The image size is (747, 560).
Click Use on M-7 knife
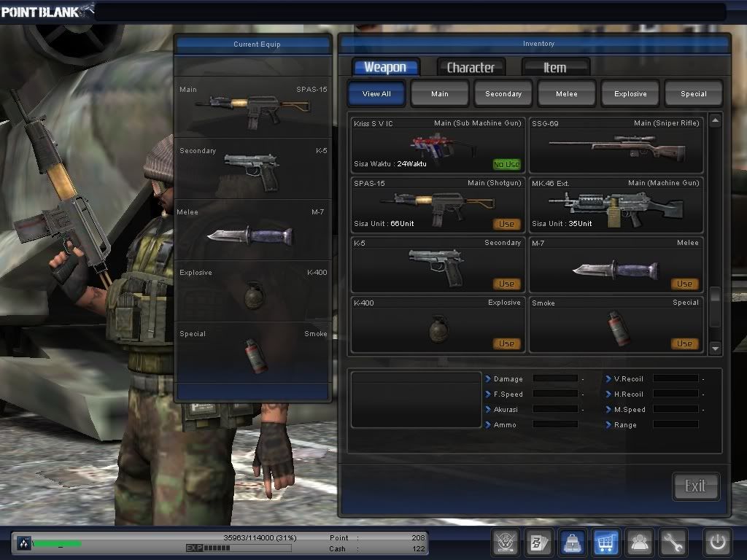(x=684, y=284)
